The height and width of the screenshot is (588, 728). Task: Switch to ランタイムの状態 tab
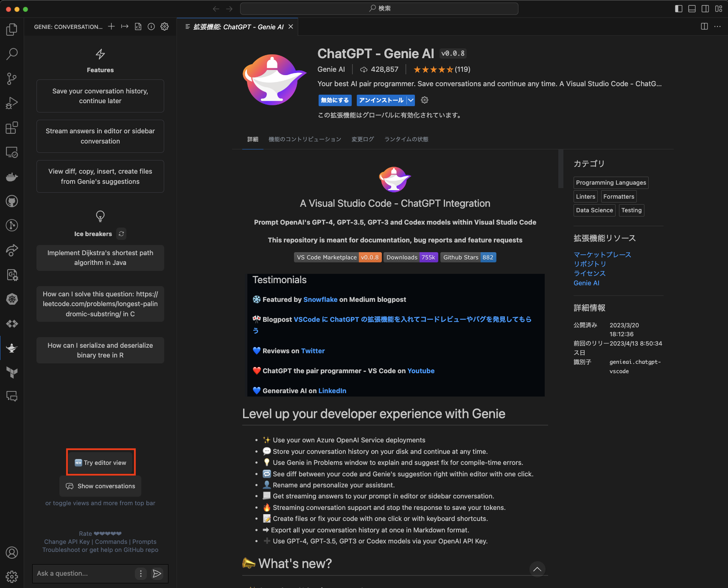(406, 139)
